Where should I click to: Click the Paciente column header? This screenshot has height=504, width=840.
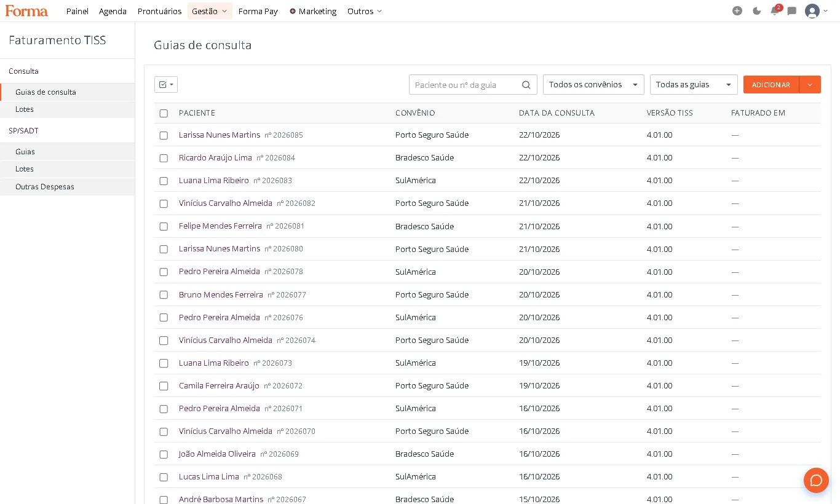point(197,113)
